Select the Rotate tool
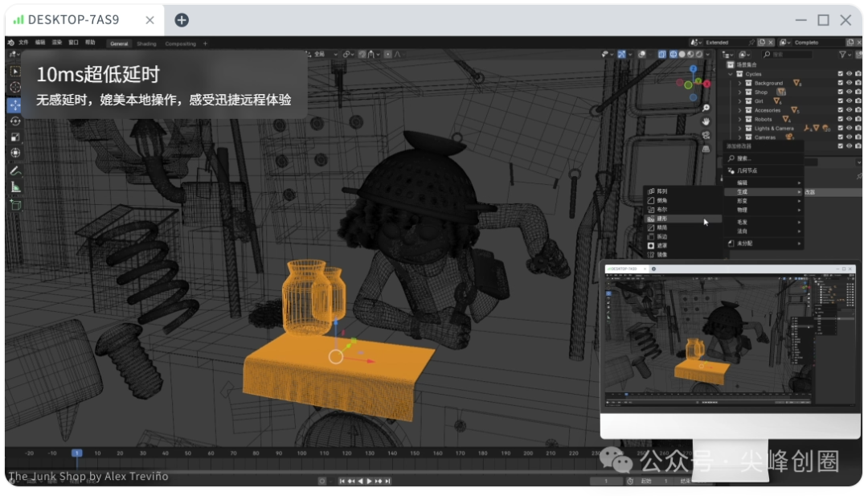Image resolution: width=868 pixels, height=496 pixels. tap(15, 121)
